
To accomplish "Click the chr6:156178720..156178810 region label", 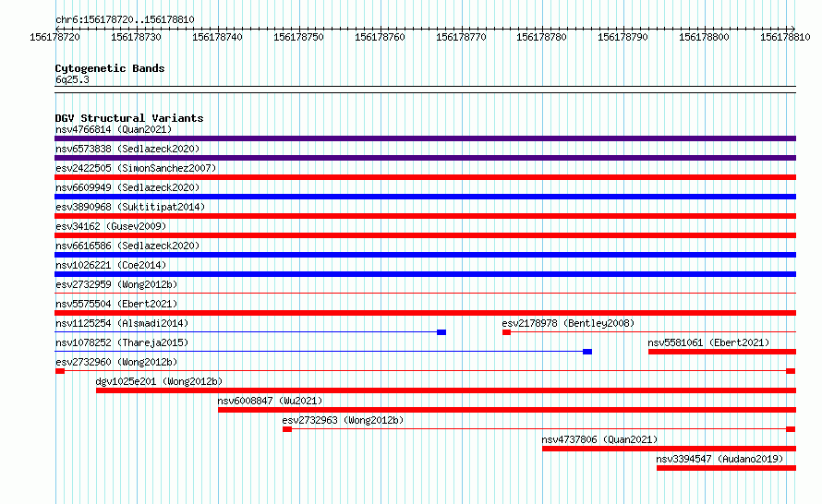I will (x=125, y=19).
